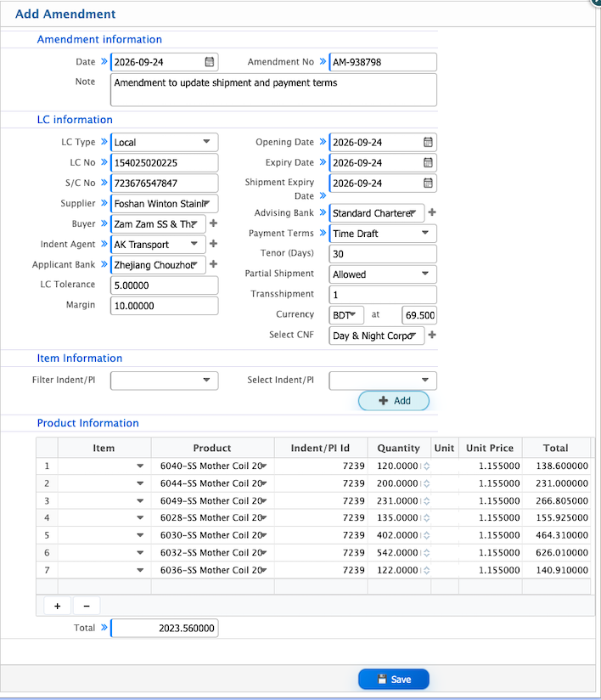Click the Tenor (Days) field showing 30
Screen dimensions: 601x700
(383, 254)
